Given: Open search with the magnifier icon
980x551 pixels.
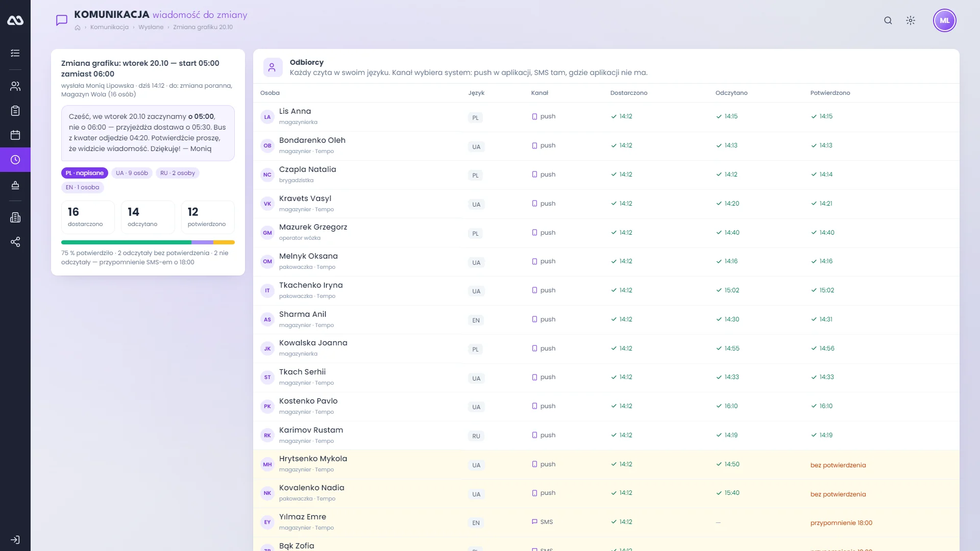Looking at the screenshot, I should point(888,20).
